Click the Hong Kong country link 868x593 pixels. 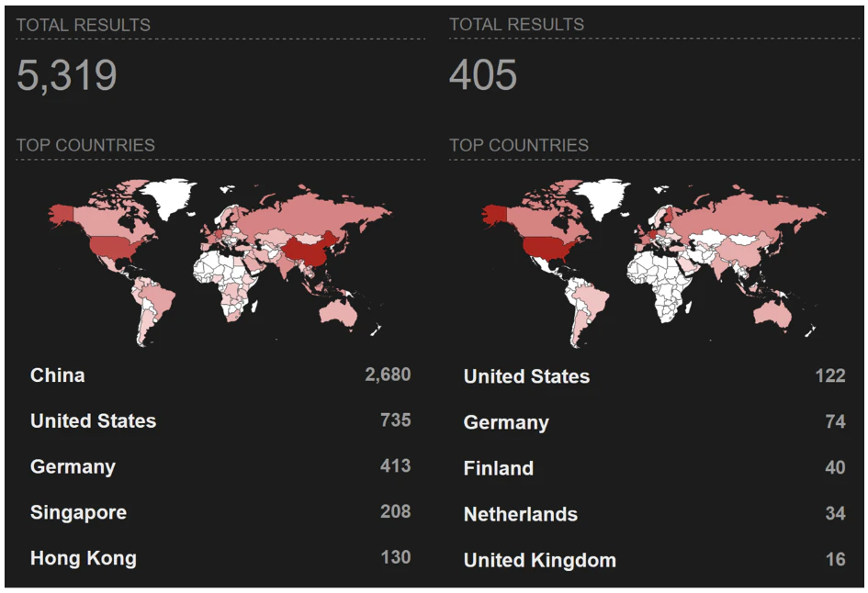point(83,558)
